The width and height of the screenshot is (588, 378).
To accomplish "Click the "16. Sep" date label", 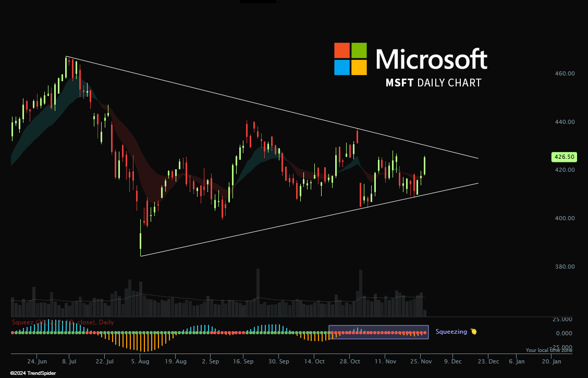I will click(243, 361).
